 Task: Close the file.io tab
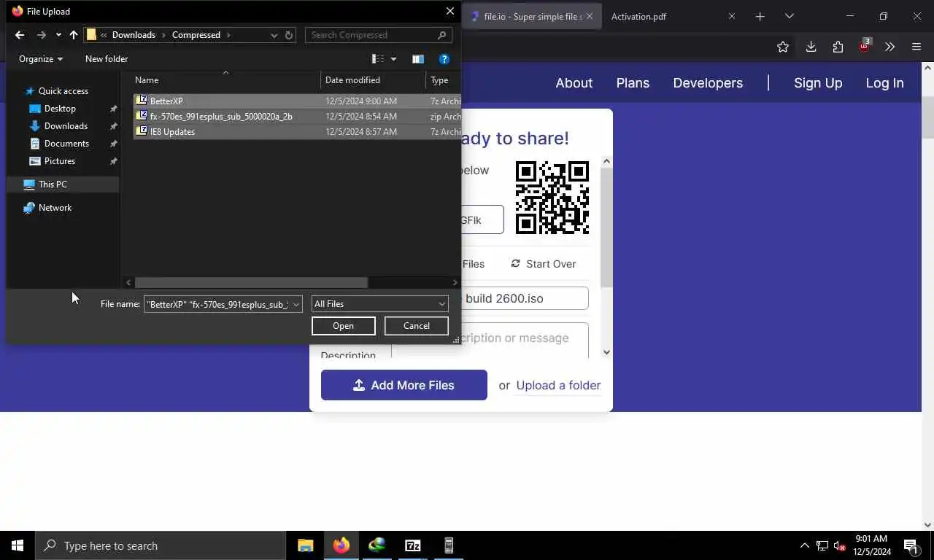(x=590, y=16)
